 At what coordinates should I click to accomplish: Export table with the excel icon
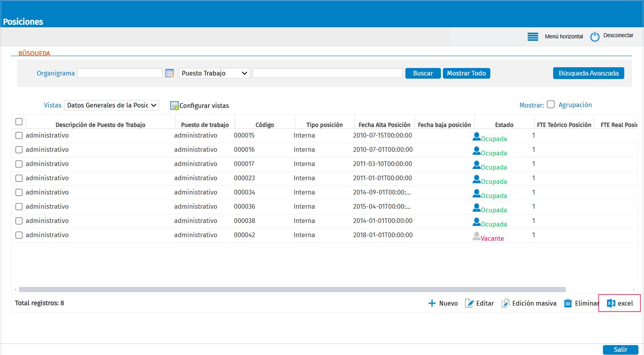click(x=611, y=303)
